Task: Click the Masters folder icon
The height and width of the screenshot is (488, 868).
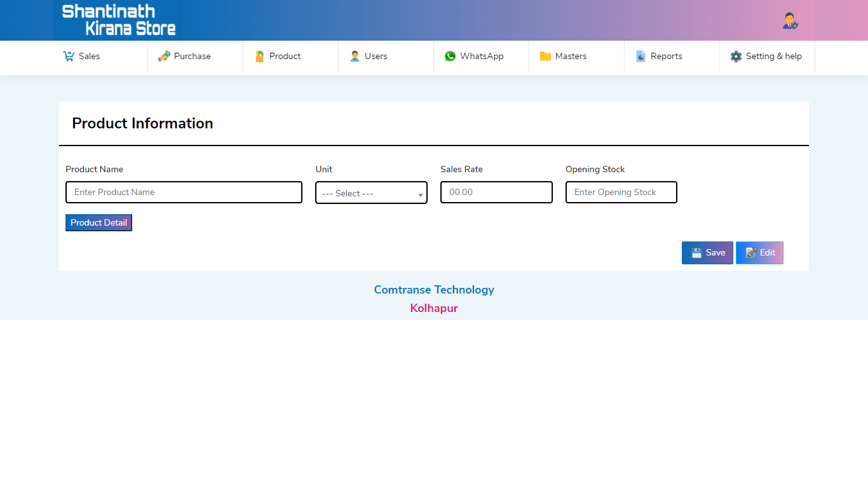Action: click(545, 56)
